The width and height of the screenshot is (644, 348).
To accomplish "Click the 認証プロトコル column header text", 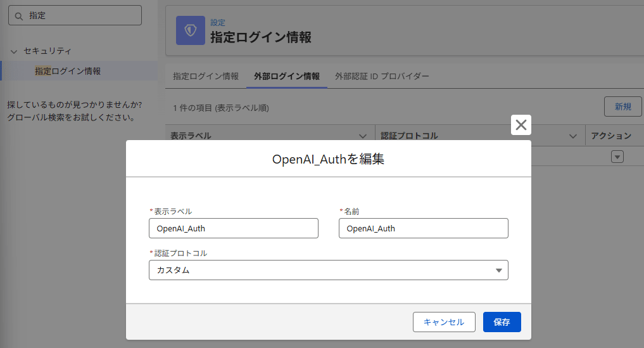I will click(x=409, y=136).
